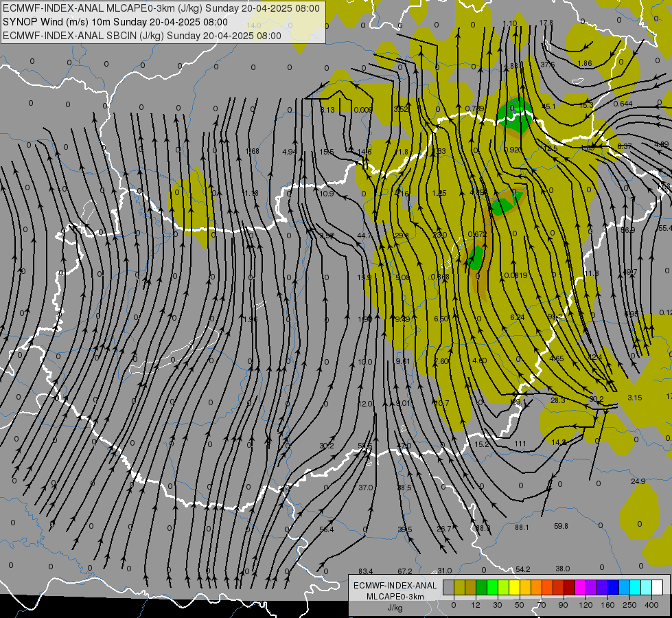Click the map value 45.1
Screen dimensions: 672x618
[x=549, y=106]
